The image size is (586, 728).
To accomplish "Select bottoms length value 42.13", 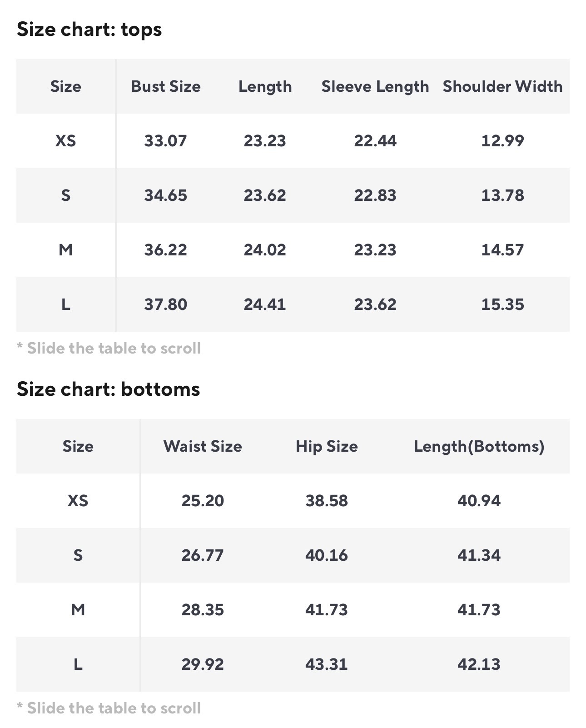I will (x=479, y=664).
